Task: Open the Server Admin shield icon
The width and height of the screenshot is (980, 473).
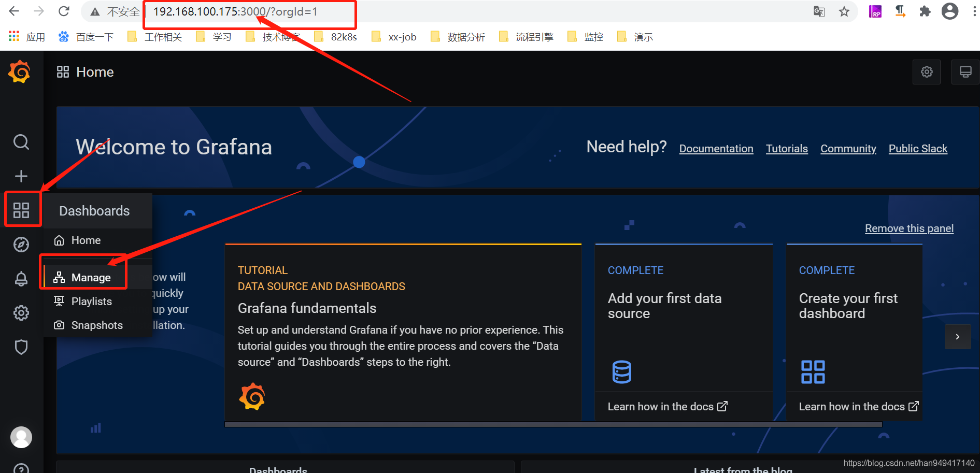Action: [21, 347]
